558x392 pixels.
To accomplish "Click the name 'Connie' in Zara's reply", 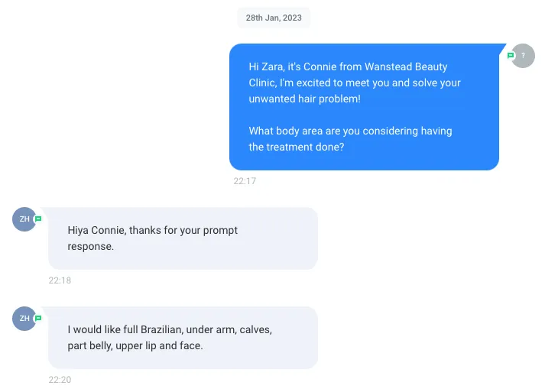I will [x=109, y=230].
